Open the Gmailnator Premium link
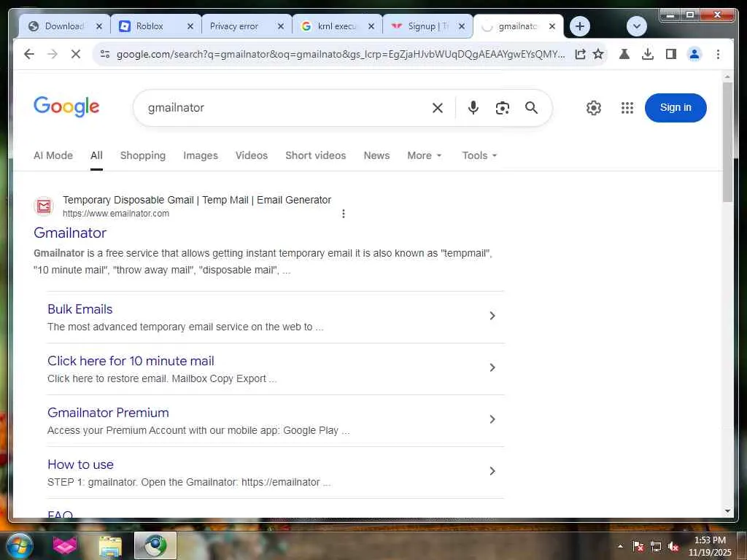The image size is (747, 560). [x=108, y=413]
